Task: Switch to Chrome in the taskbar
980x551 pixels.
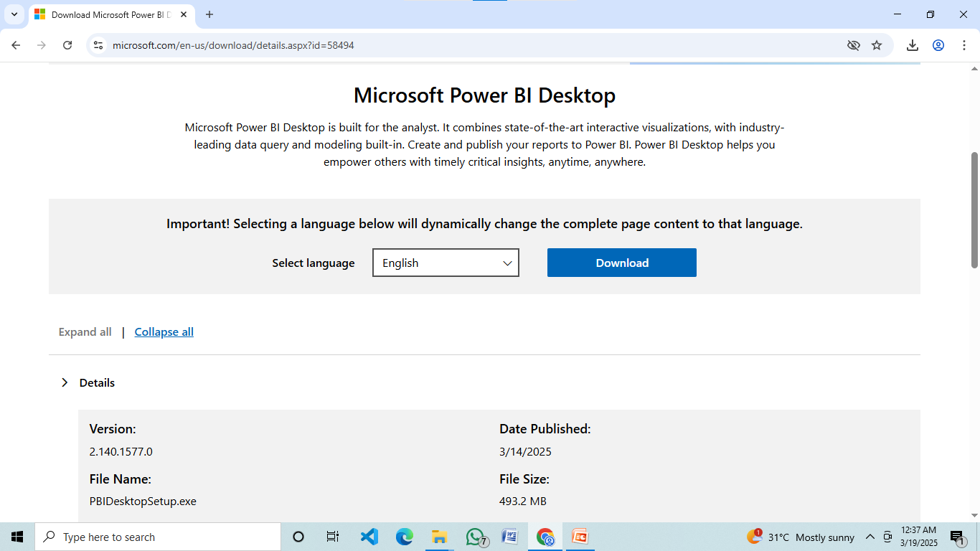Action: click(545, 537)
